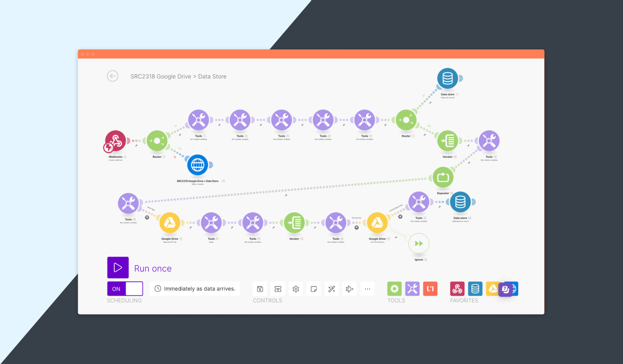Screen dimensions: 623x364
Task: Click the Explain flow airplane icon
Action: tap(350, 289)
